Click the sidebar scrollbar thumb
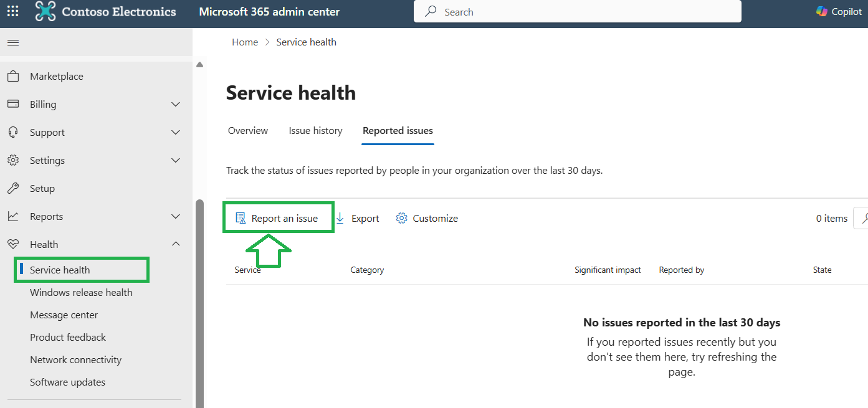 coord(199,303)
